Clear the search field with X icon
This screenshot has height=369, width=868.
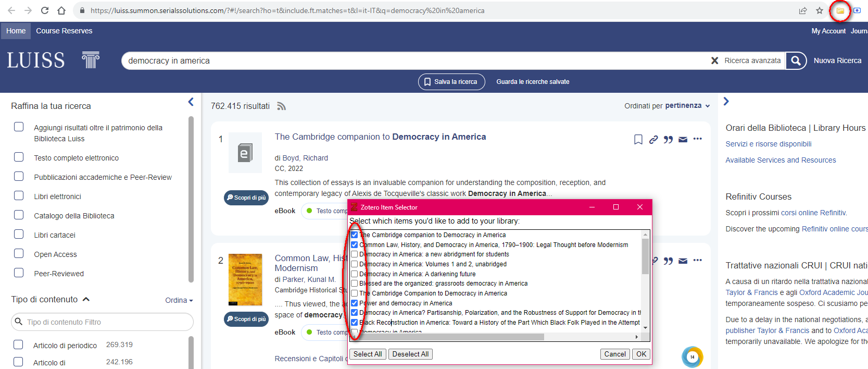[714, 60]
